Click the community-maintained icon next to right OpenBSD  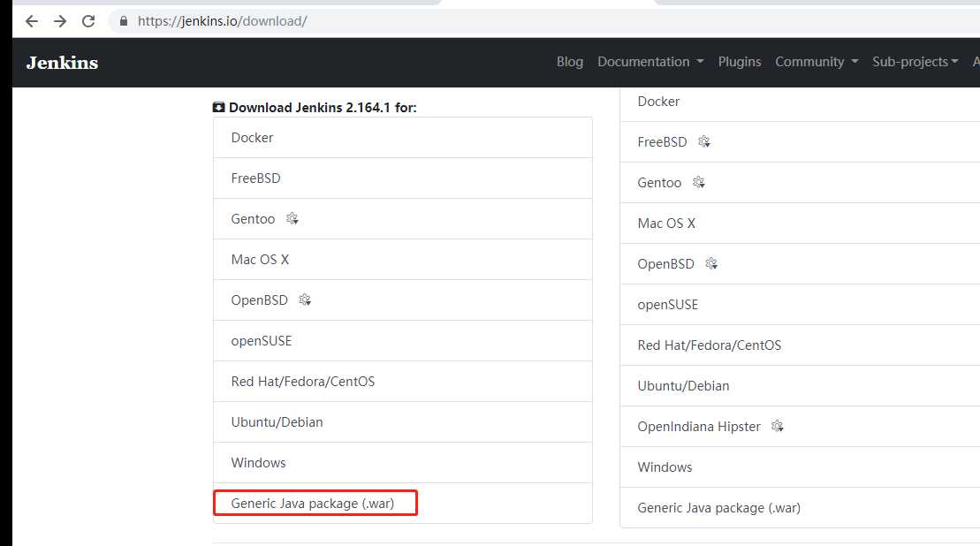point(711,263)
